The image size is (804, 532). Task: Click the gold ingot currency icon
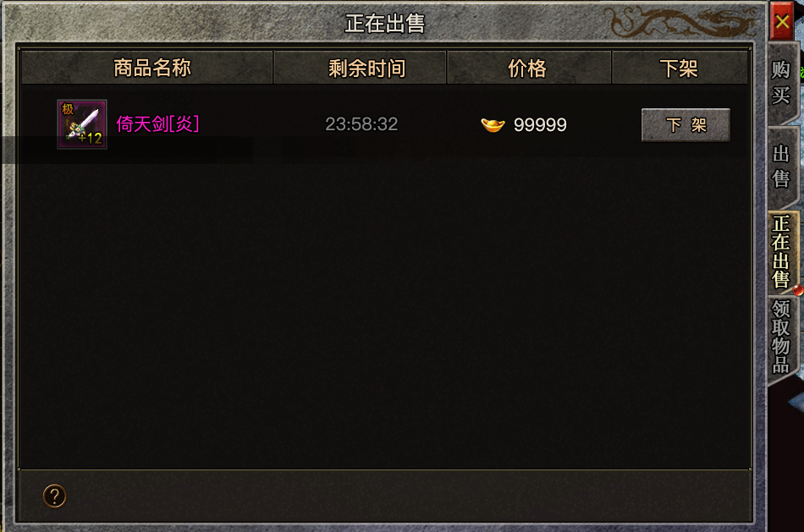click(x=493, y=124)
